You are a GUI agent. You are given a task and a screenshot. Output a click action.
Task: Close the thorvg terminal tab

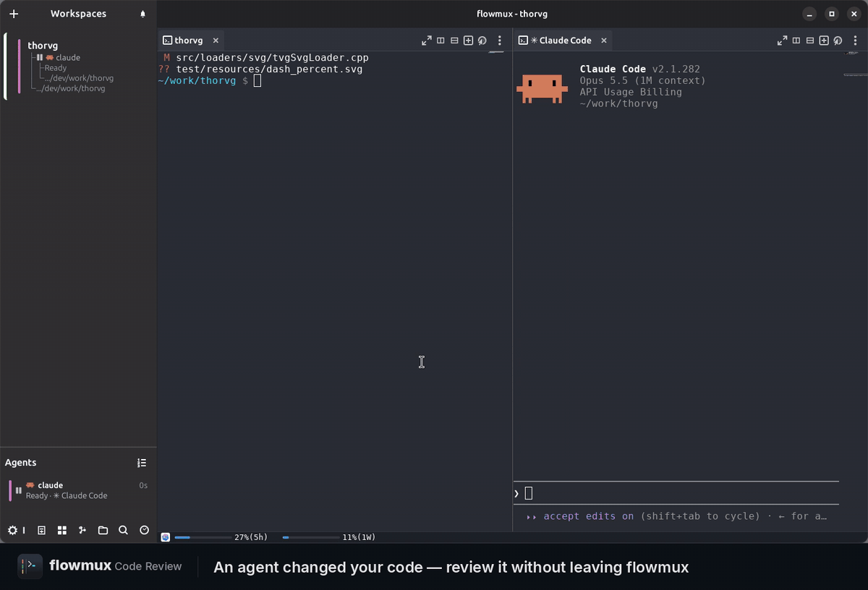[216, 41]
